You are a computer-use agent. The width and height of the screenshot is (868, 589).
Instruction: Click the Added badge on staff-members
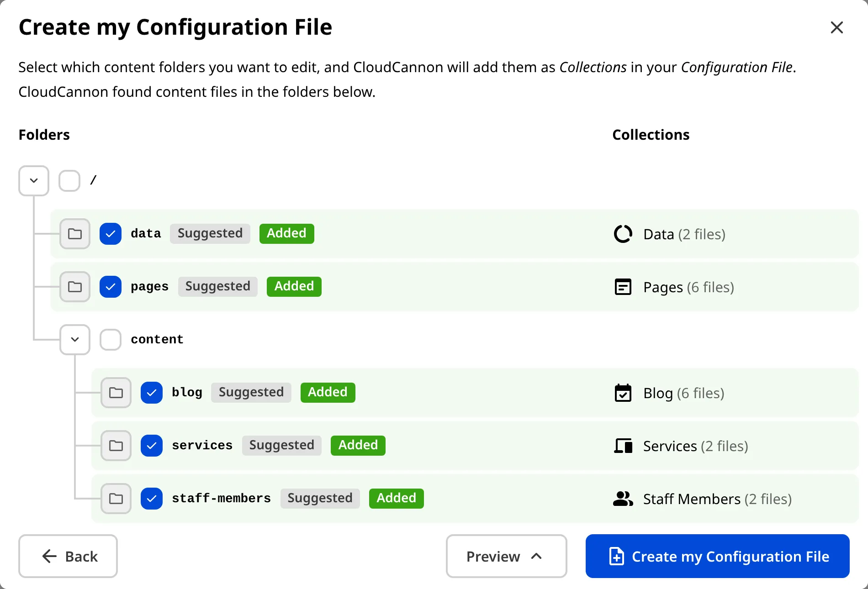click(x=396, y=498)
